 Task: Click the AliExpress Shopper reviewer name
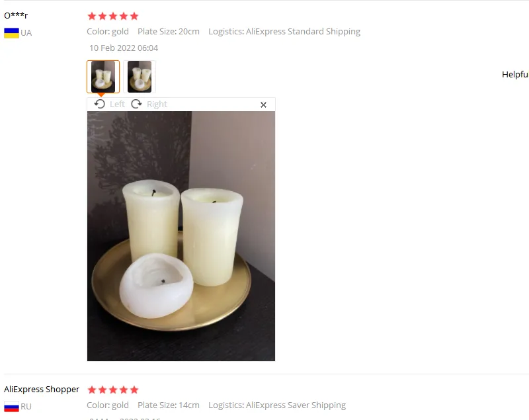(x=42, y=390)
